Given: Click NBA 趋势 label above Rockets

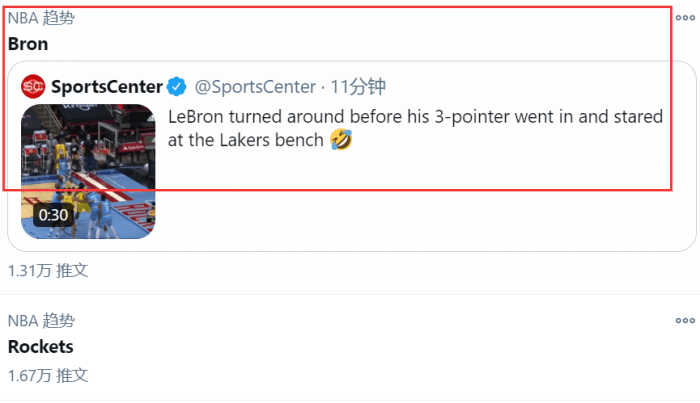Looking at the screenshot, I should (40, 321).
